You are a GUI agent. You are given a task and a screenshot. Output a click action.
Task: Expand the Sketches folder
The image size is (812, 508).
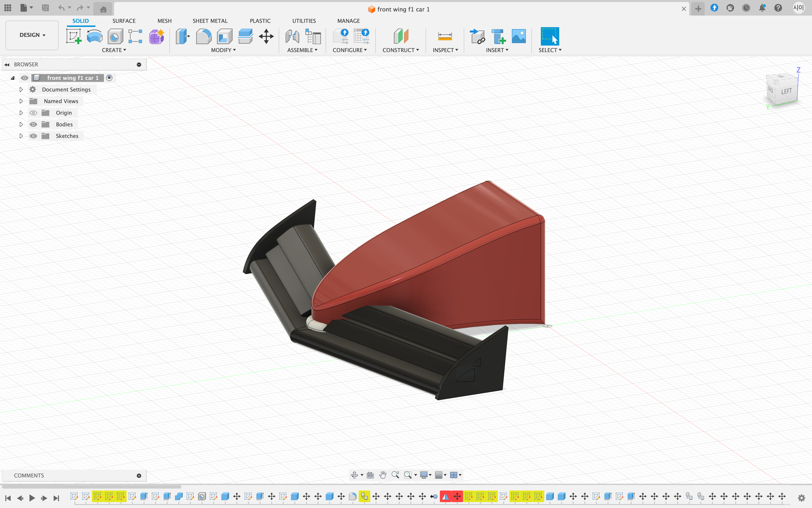21,136
